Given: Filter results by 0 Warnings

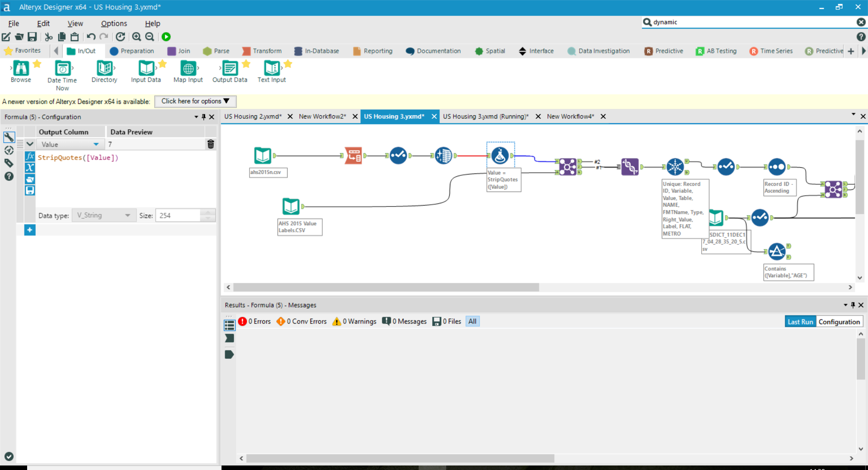Looking at the screenshot, I should pyautogui.click(x=354, y=321).
